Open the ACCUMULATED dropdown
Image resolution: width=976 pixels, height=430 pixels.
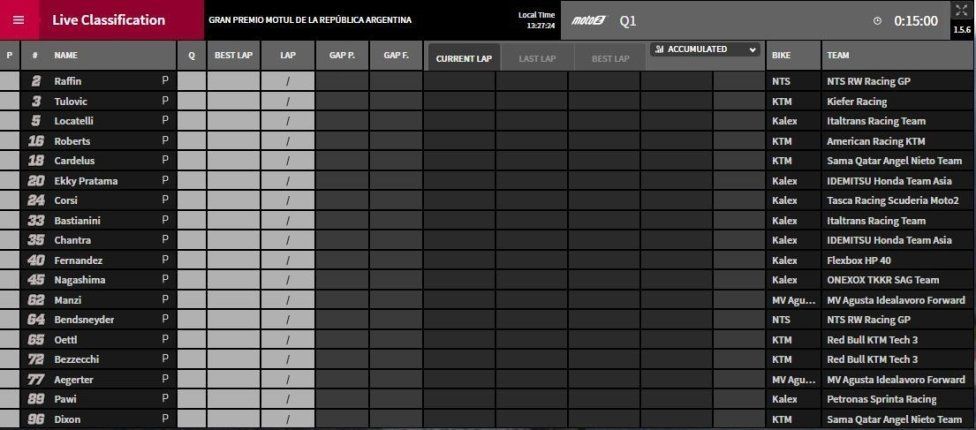(x=705, y=49)
